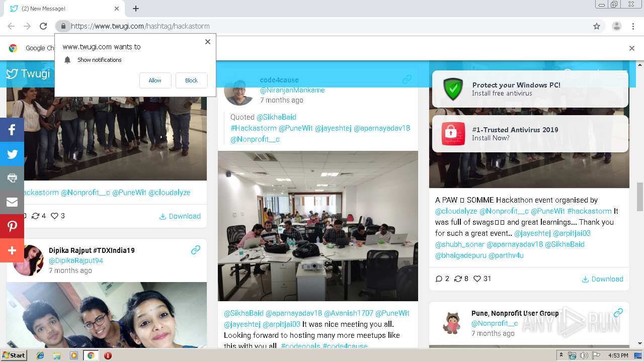Click Pune Nonprofit User Group avatar
The height and width of the screenshot is (362, 644).
(451, 323)
